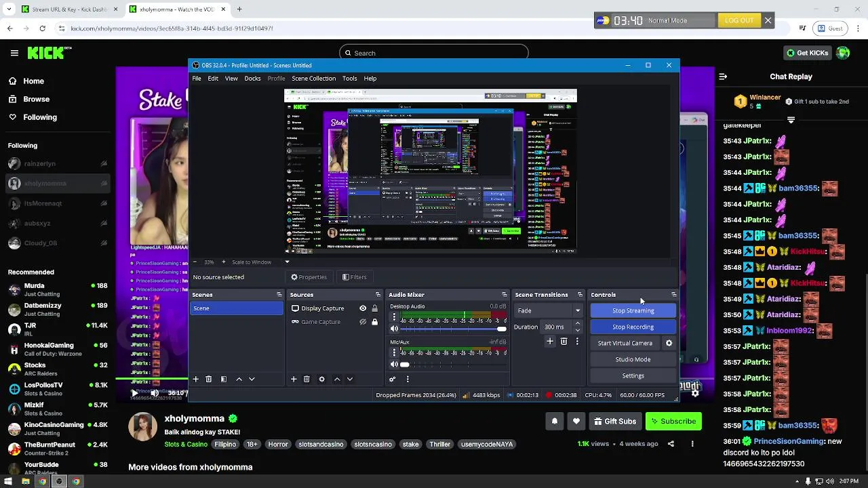Add a scene transition with plus icon
The image size is (868, 488).
pyautogui.click(x=550, y=342)
